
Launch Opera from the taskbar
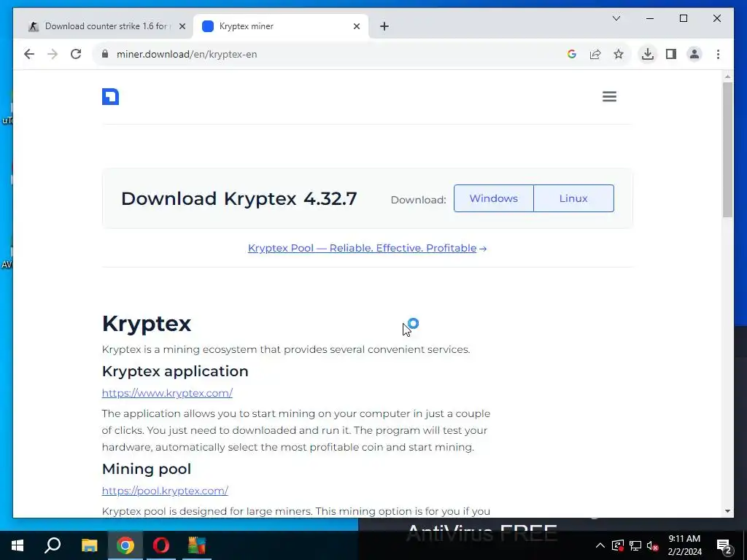pos(161,545)
